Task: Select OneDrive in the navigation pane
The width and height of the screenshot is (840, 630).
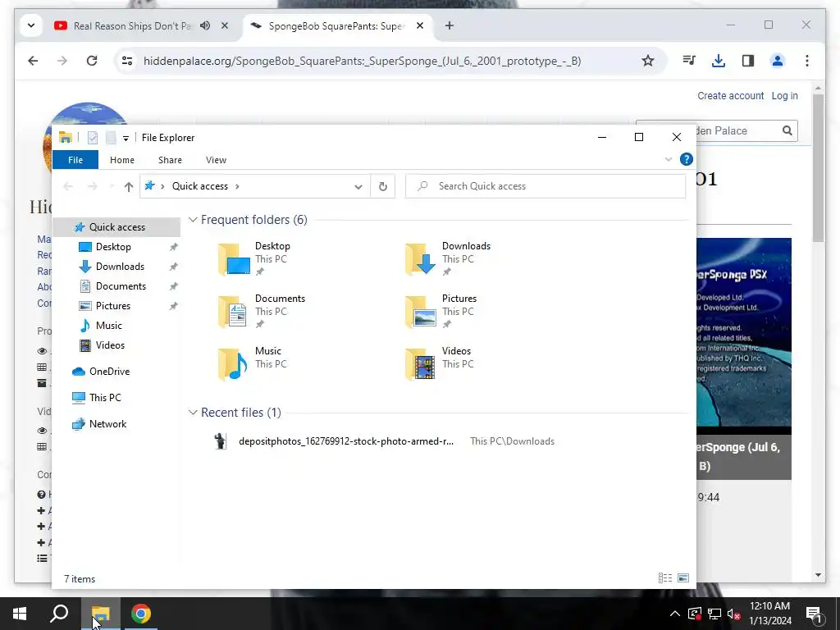Action: (109, 372)
